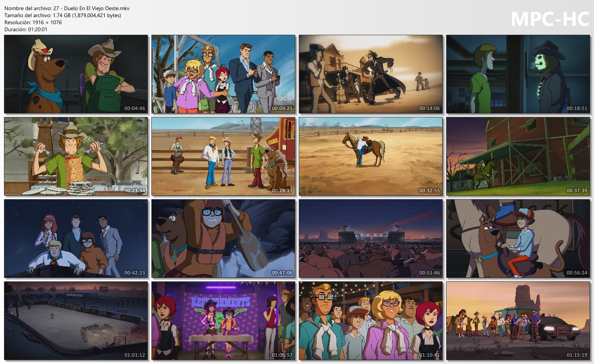Choose the thumbnail at 00:42:23
This screenshot has width=594, height=364.
76,239
